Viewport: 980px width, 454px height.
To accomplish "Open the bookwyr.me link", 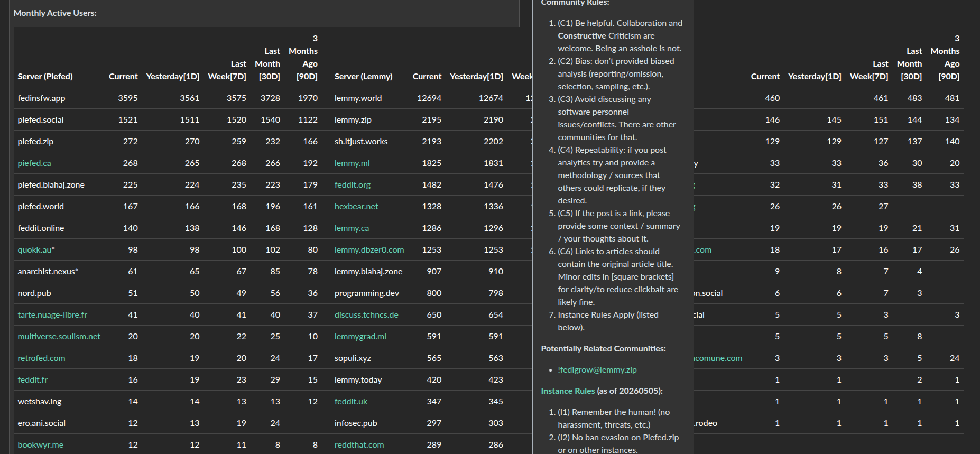I will 40,445.
